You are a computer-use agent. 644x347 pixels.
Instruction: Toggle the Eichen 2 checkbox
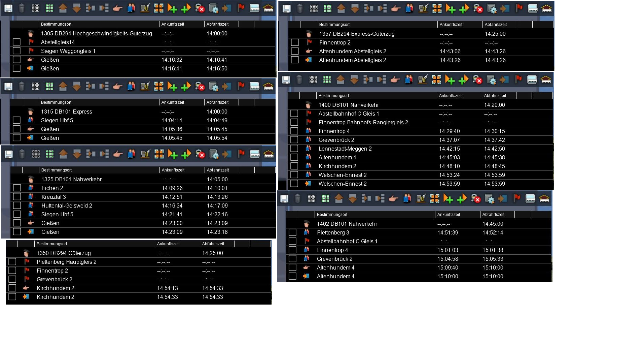pyautogui.click(x=17, y=188)
